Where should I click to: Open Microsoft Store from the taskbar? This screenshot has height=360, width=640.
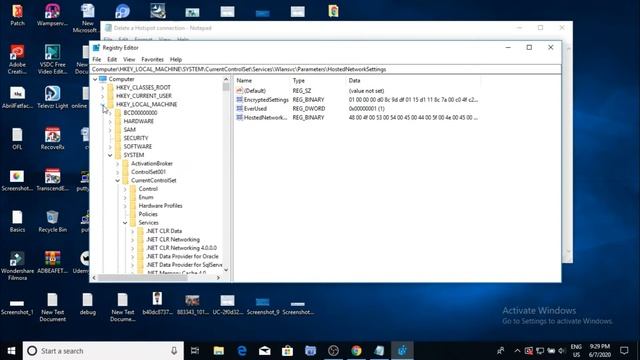[x=287, y=351]
